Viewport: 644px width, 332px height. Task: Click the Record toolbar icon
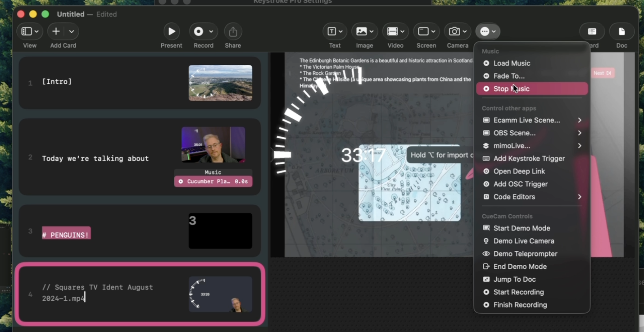(199, 31)
